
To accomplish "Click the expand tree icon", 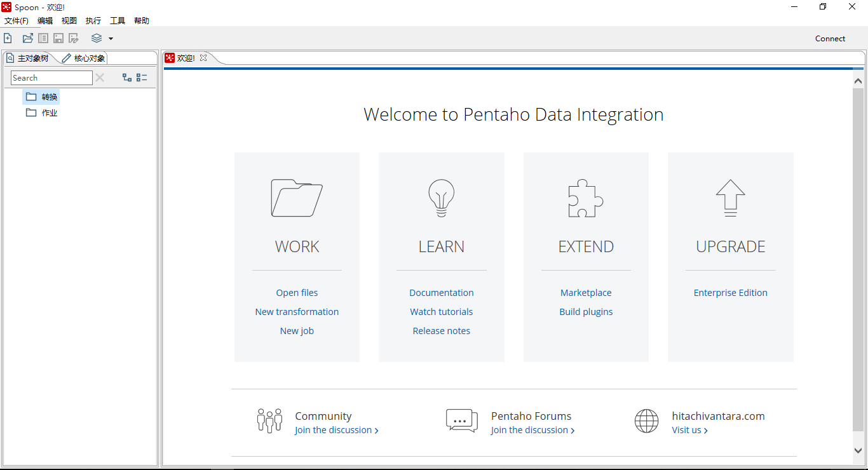I will [127, 77].
